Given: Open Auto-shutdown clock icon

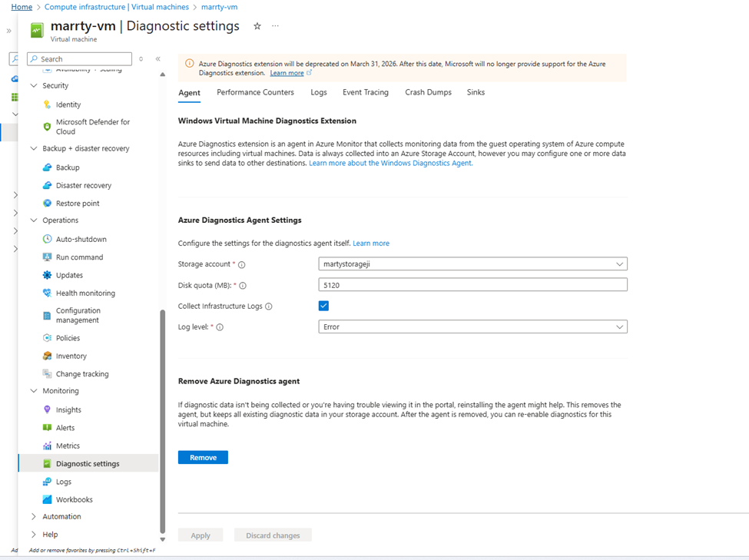Looking at the screenshot, I should pos(48,240).
